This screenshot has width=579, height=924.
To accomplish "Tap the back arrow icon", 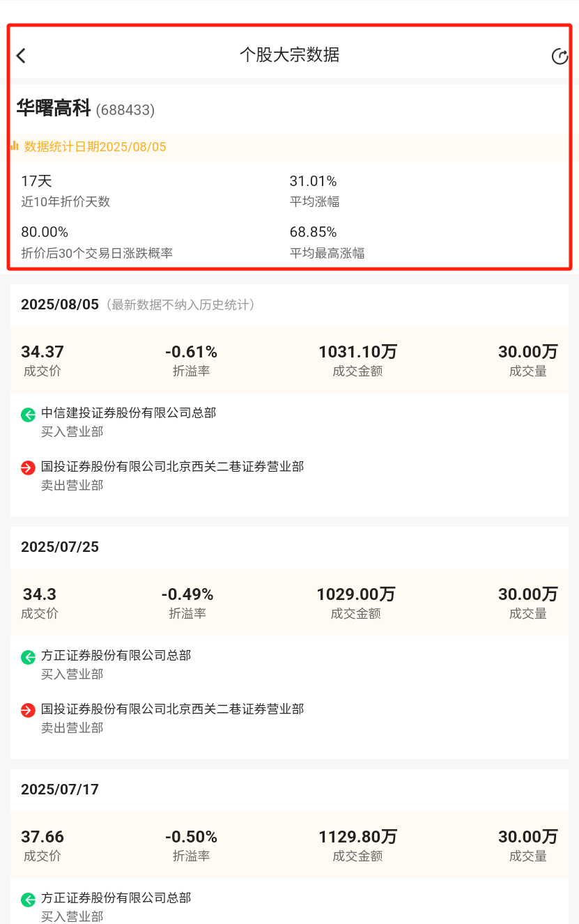I will [x=21, y=56].
